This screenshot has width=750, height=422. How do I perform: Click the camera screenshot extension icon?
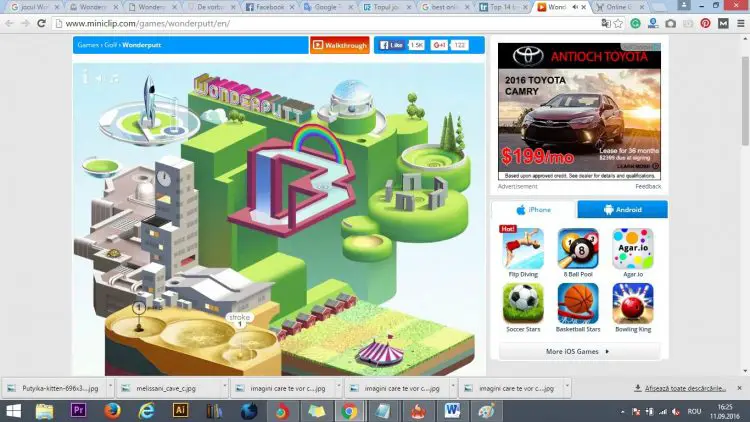tap(671, 23)
